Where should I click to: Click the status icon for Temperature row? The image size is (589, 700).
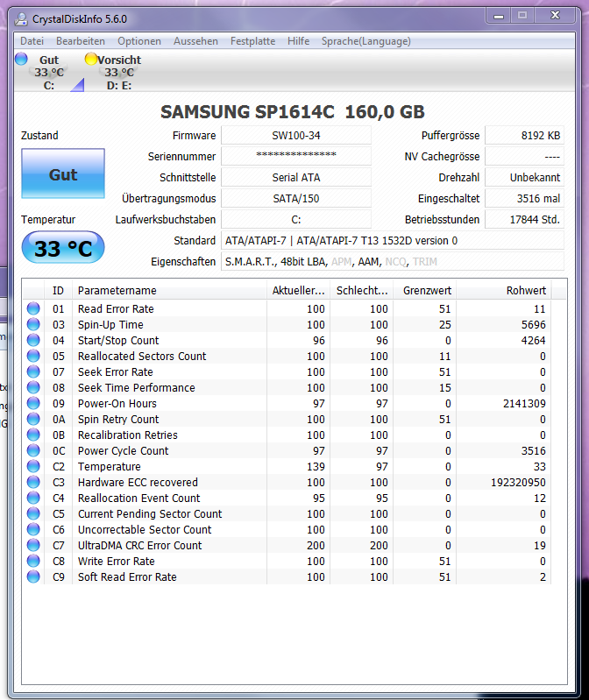click(33, 466)
